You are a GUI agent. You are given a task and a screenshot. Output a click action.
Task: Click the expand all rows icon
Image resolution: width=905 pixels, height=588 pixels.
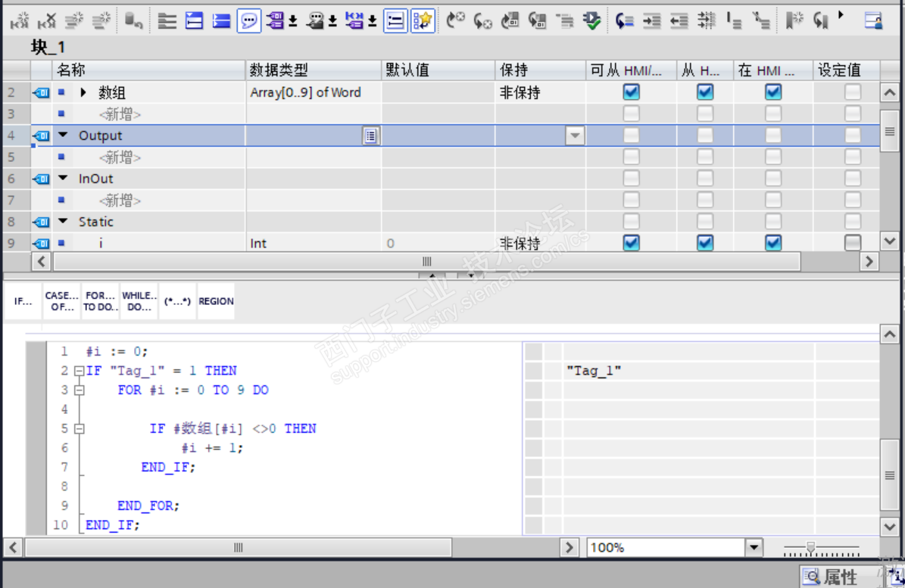coord(167,21)
